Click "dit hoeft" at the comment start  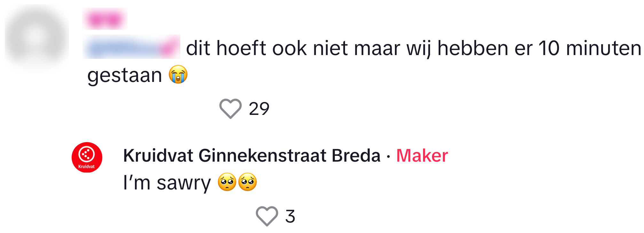coord(226,49)
